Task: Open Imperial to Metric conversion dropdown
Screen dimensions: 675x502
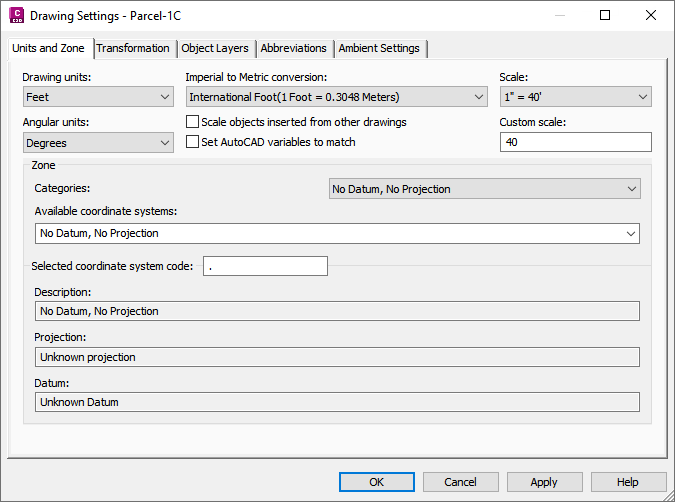Action: pos(336,97)
